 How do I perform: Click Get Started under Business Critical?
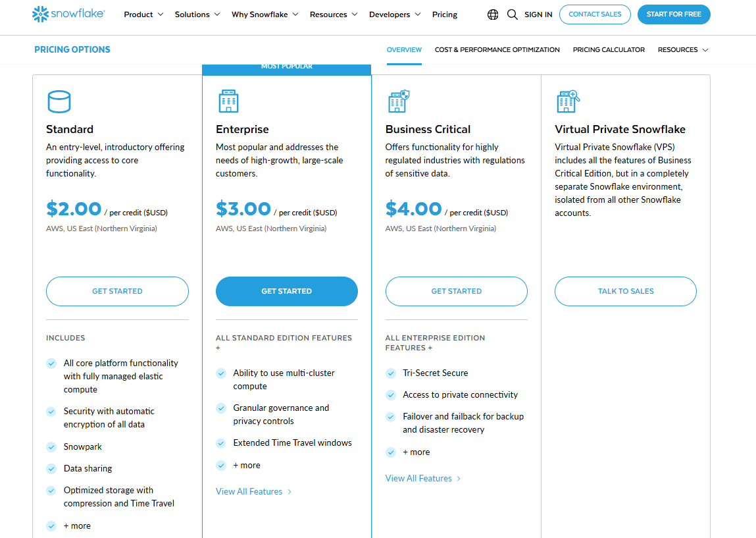(457, 292)
